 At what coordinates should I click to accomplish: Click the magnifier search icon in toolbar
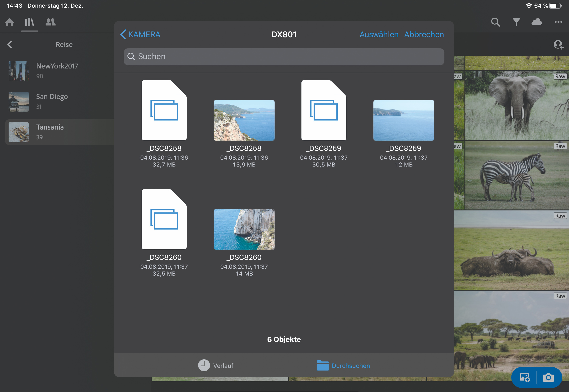tap(495, 22)
